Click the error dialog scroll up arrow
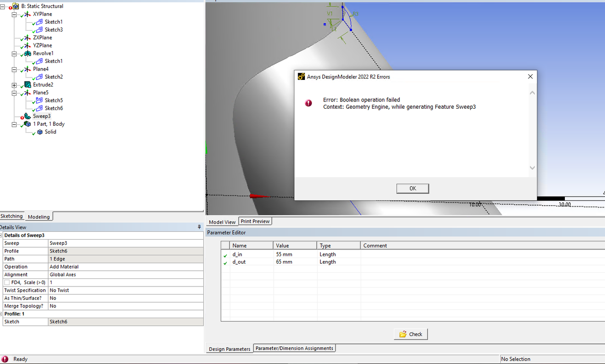The width and height of the screenshot is (605, 364). [x=532, y=93]
